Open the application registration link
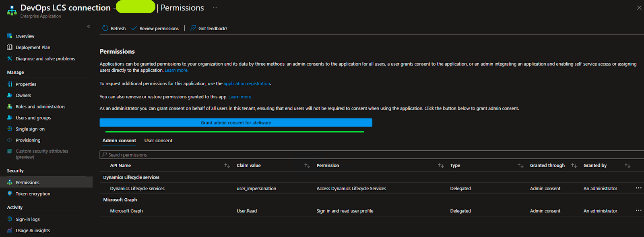Screen dimensions: 644x237 click(247, 83)
